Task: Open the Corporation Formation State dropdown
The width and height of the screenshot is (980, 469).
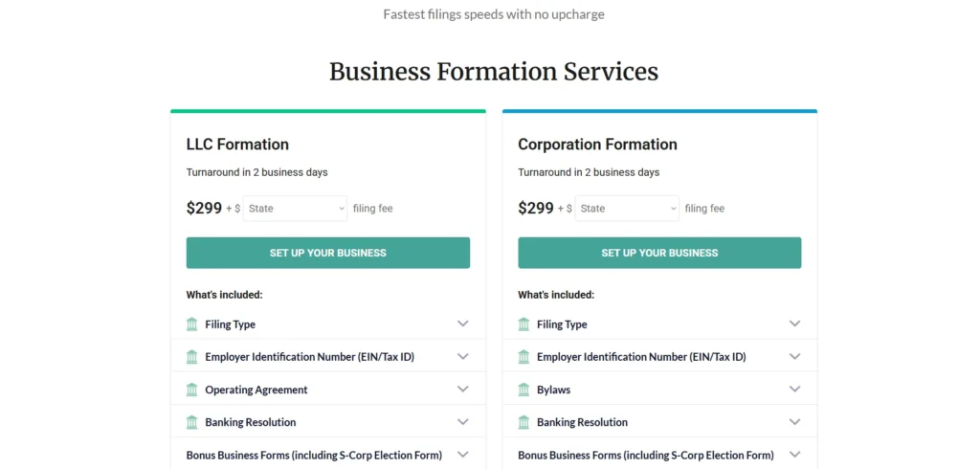Action: click(628, 209)
